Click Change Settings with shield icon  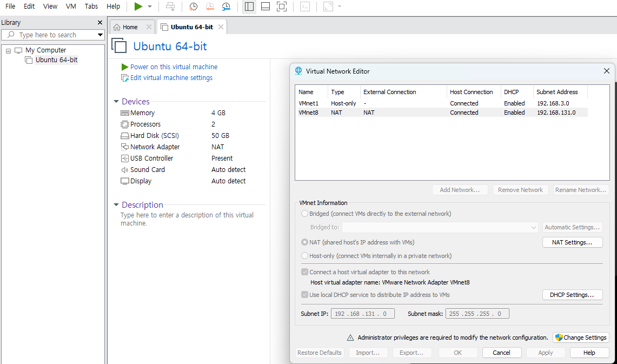581,337
